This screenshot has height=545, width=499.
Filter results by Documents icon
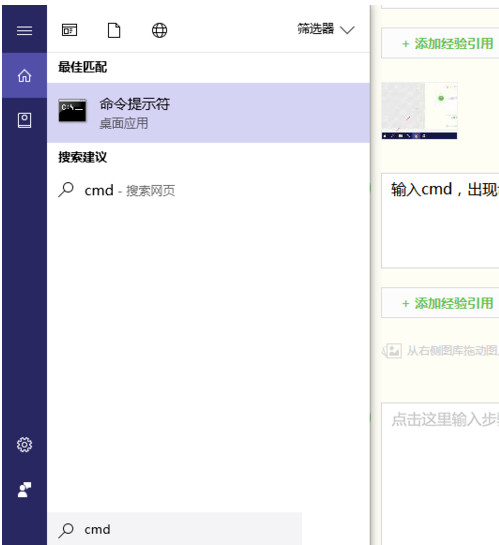[x=114, y=30]
